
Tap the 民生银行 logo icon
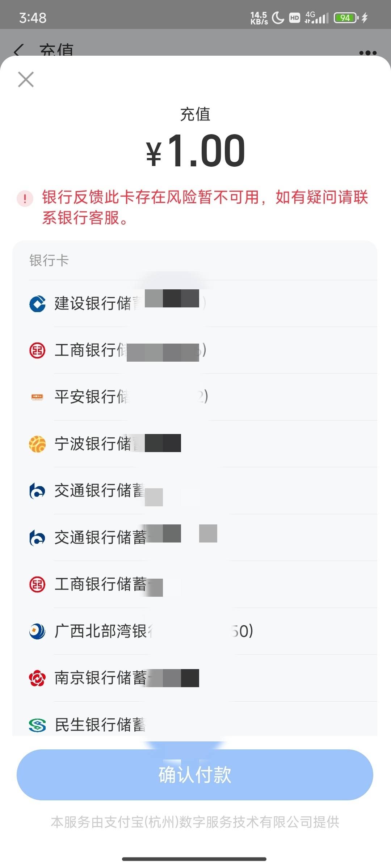coord(37,725)
